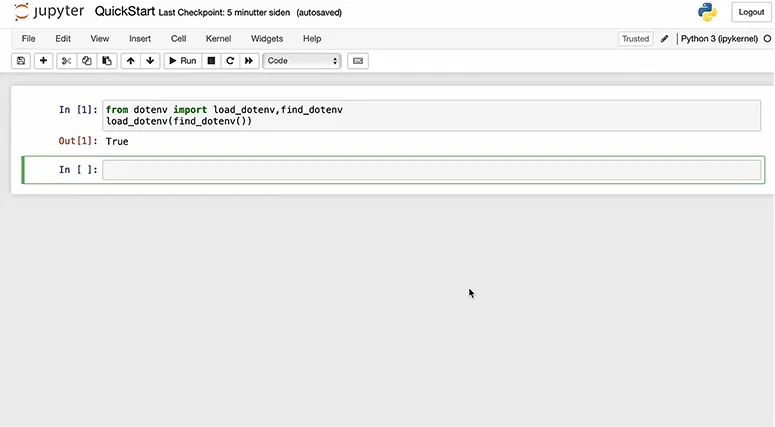Move selected cell up arrow

[130, 61]
